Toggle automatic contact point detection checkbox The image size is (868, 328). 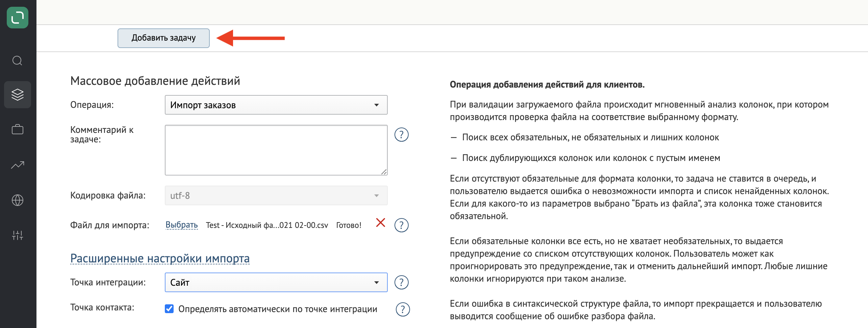pos(169,309)
